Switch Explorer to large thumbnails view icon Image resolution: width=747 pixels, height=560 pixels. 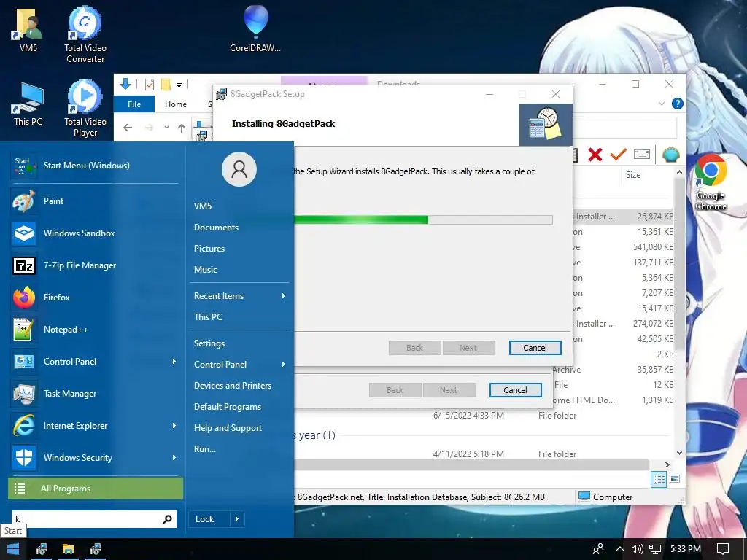pos(675,479)
